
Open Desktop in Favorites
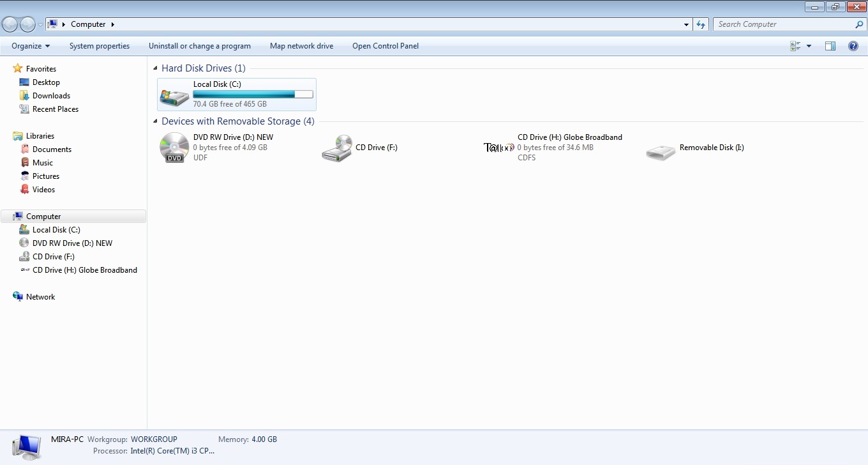click(x=46, y=82)
